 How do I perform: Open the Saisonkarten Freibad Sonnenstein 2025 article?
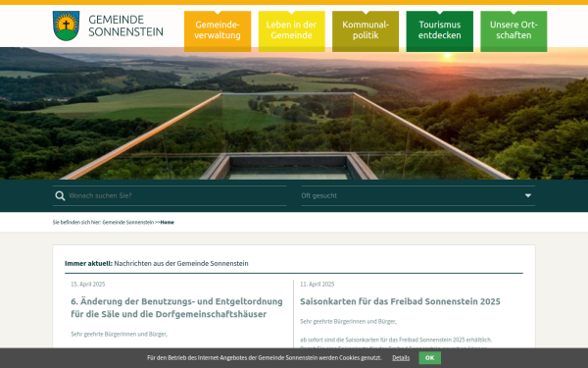click(x=400, y=301)
